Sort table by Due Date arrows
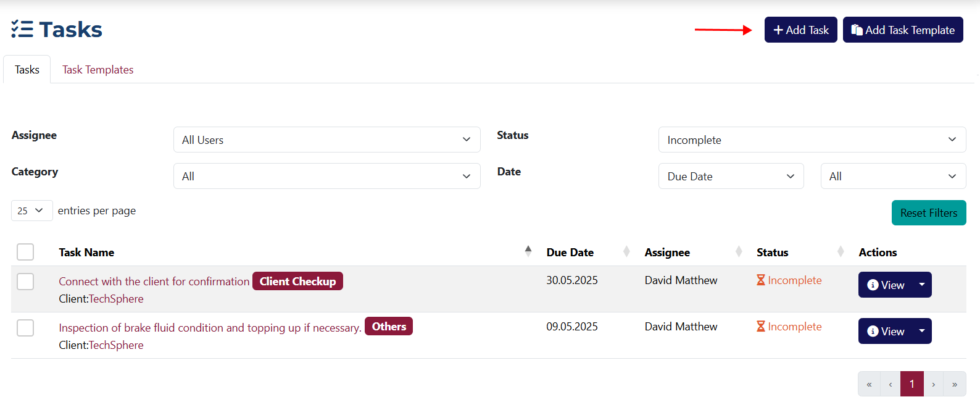980x402 pixels. pos(626,251)
